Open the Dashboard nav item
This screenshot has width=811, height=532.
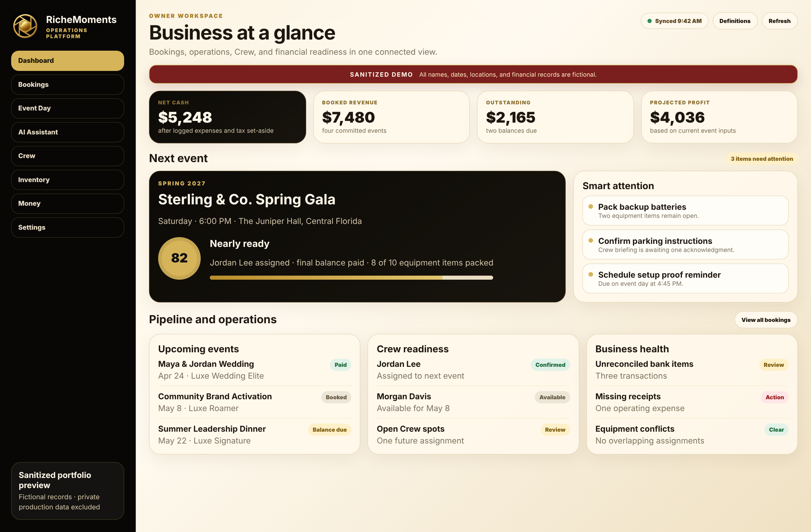coord(68,60)
